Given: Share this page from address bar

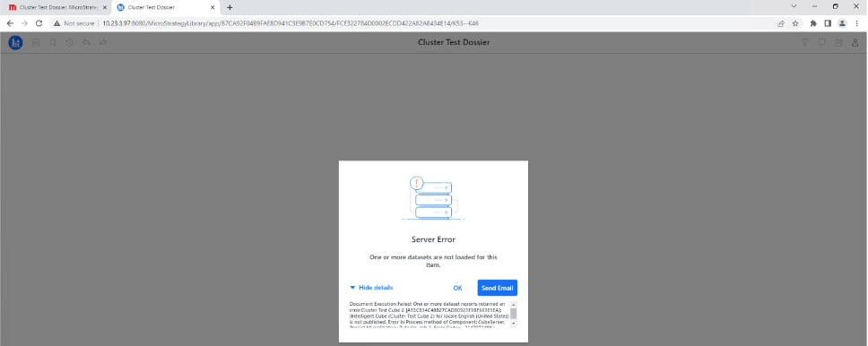Looking at the screenshot, I should [x=781, y=23].
